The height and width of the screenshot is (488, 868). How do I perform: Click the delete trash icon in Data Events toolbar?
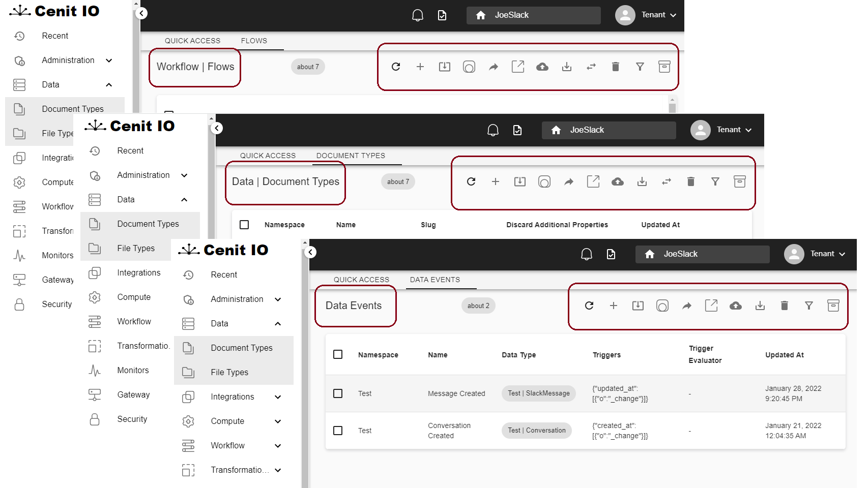point(785,306)
